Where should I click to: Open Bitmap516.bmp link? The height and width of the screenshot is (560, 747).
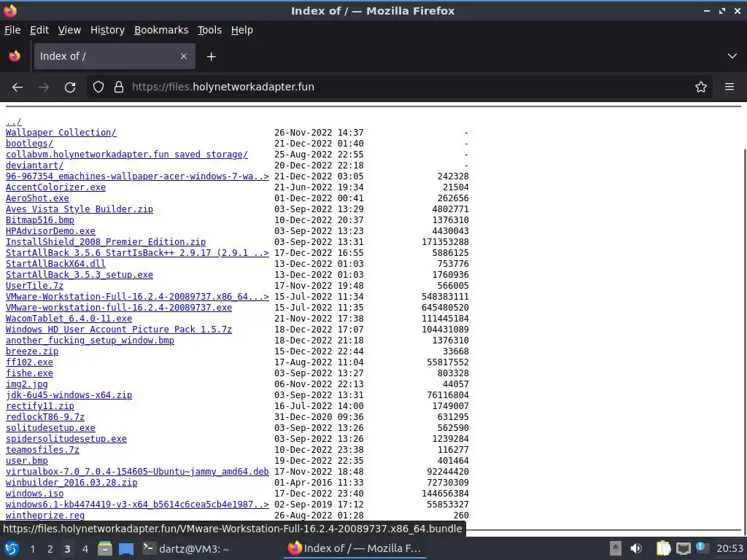[40, 220]
